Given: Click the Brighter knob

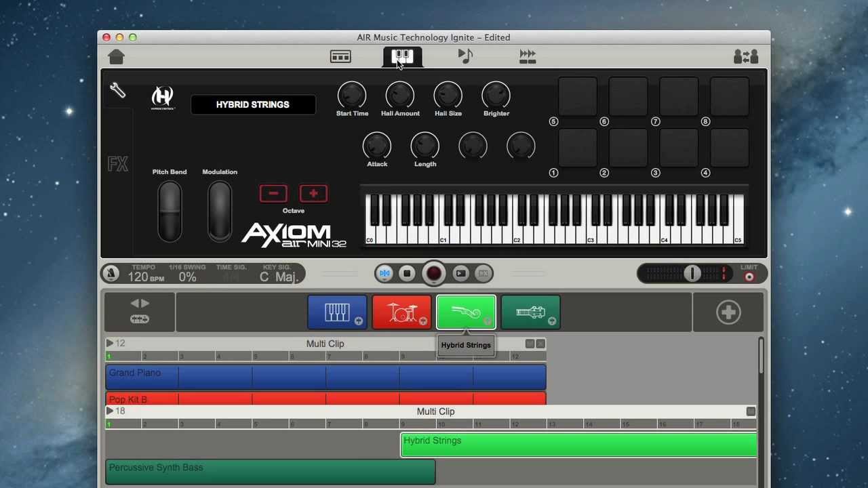Looking at the screenshot, I should point(496,95).
